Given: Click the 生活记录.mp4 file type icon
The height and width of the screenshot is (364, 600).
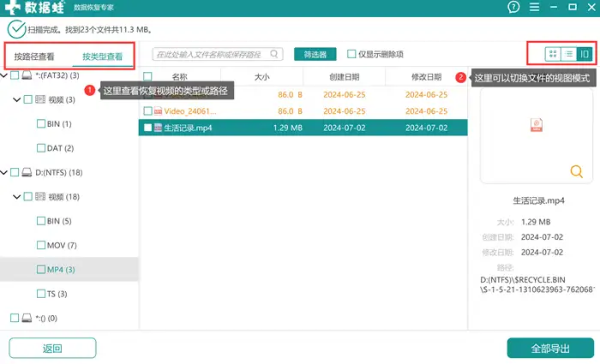Looking at the screenshot, I should (158, 128).
